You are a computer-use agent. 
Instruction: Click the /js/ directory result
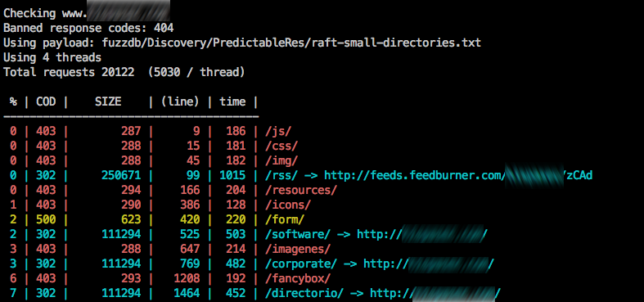[x=278, y=131]
